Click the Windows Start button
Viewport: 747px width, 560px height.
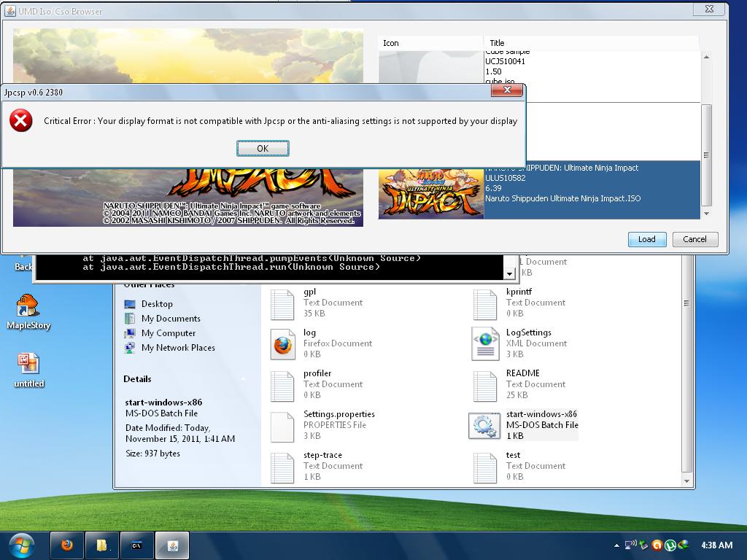21,545
